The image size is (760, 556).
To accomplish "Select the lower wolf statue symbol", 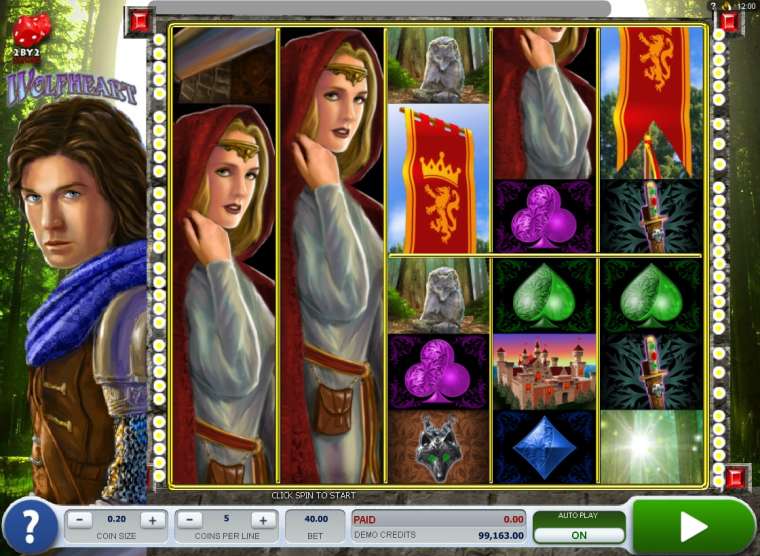I will pyautogui.click(x=439, y=295).
